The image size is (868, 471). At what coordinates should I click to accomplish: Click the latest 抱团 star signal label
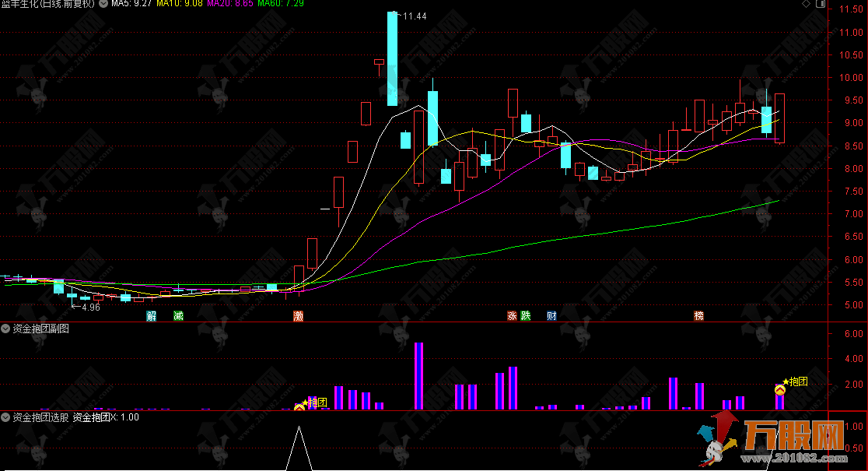(795, 381)
